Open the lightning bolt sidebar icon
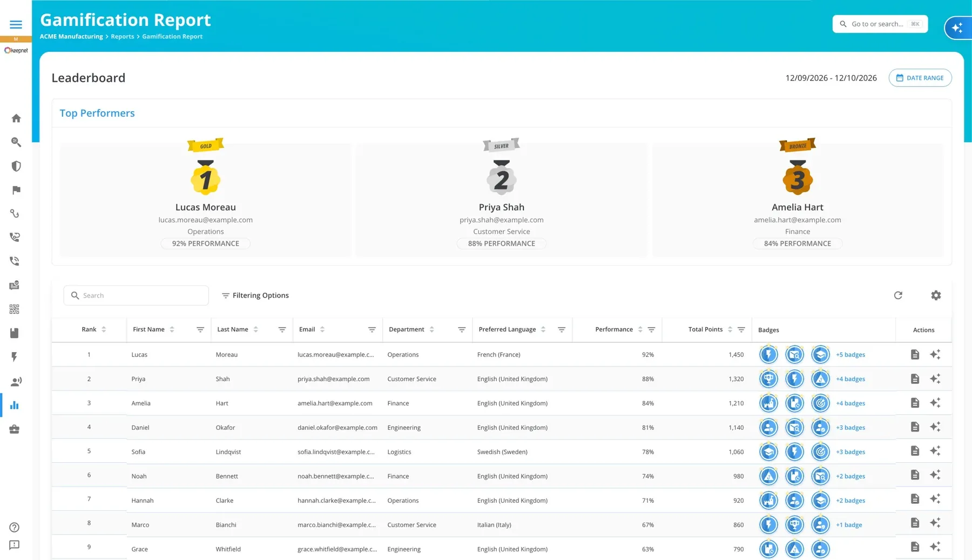The height and width of the screenshot is (560, 972). tap(15, 357)
